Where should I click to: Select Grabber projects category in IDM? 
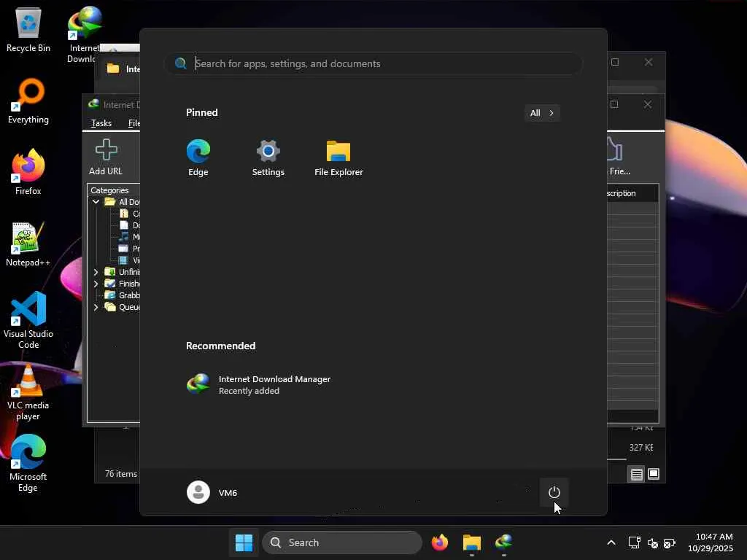tap(122, 295)
